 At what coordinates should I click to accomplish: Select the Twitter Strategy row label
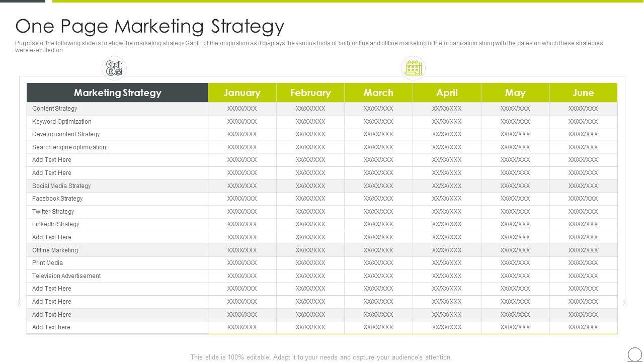[53, 212]
